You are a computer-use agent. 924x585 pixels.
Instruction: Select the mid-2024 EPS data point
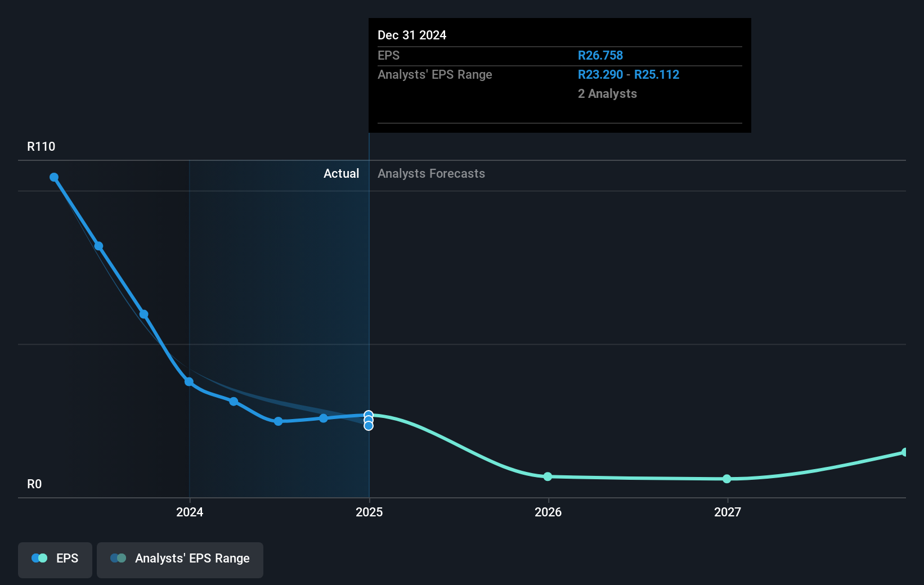coord(278,421)
